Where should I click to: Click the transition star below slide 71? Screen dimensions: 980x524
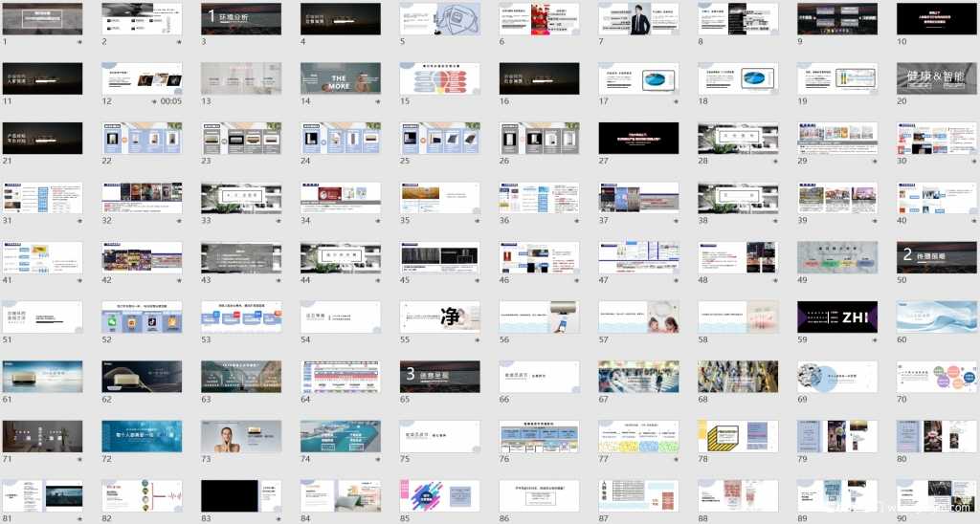click(78, 460)
